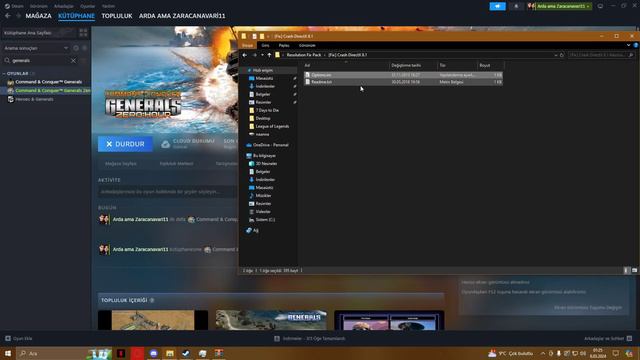Viewport: 640px width, 360px height.
Task: Click Steam's forward navigation arrow
Action: 18,16
